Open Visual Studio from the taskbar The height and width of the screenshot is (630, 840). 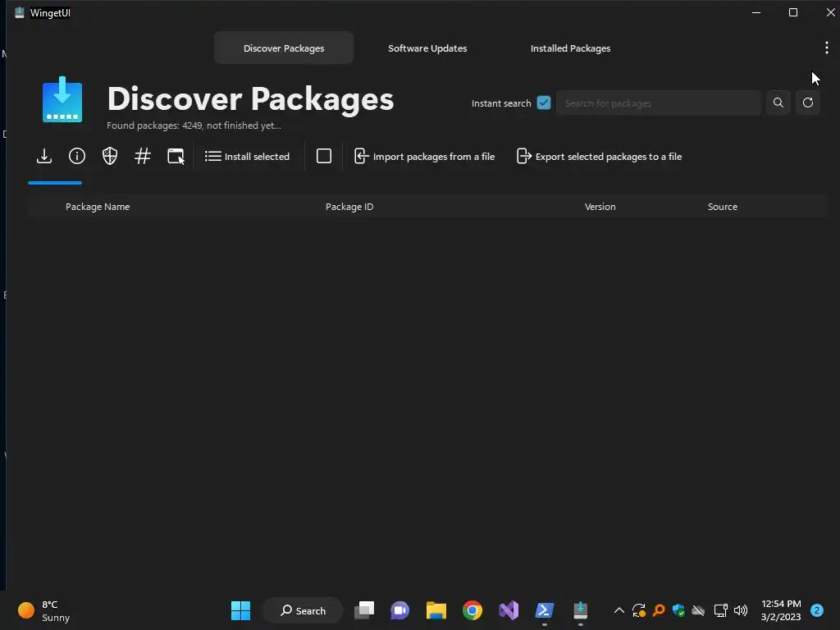point(509,610)
